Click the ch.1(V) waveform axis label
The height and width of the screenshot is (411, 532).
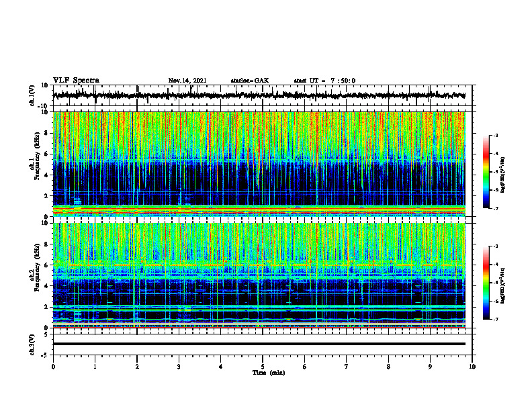(x=32, y=95)
